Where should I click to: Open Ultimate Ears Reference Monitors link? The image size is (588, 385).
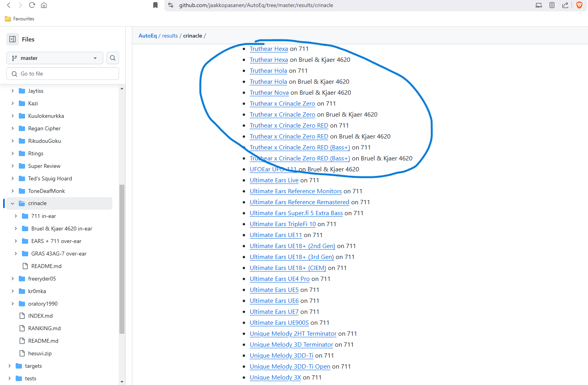coord(296,191)
